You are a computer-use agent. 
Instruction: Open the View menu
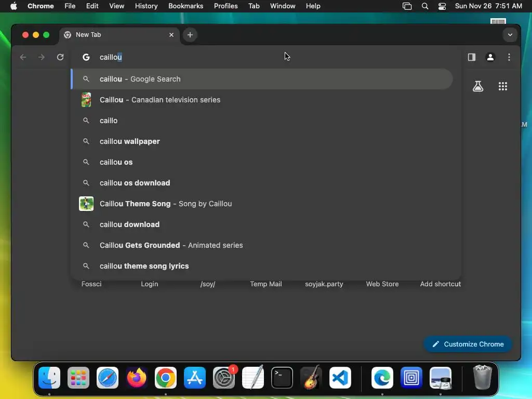(x=117, y=6)
